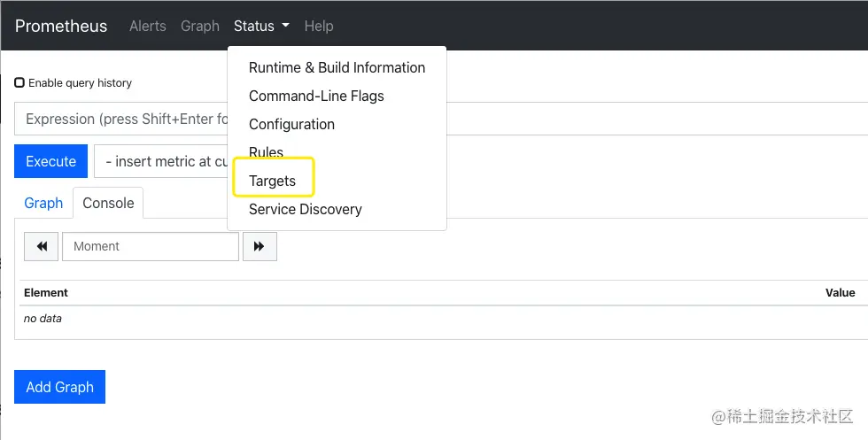Go to Alerts in the navbar
This screenshot has height=440, width=868.
(x=147, y=27)
